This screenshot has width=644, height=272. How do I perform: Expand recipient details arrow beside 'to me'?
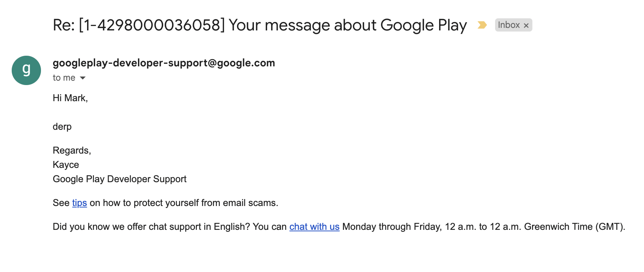point(83,78)
